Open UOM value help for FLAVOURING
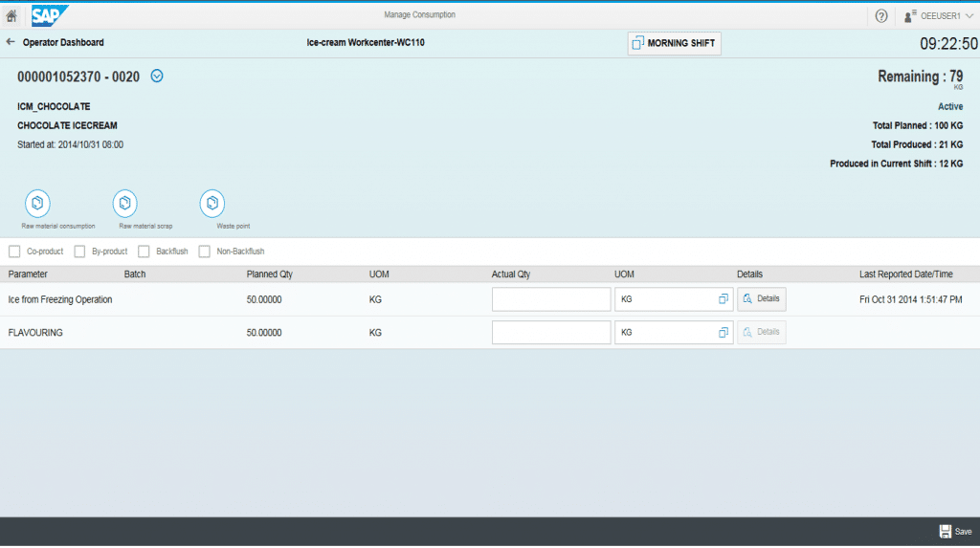Screen dimensions: 980x548 [x=724, y=333]
